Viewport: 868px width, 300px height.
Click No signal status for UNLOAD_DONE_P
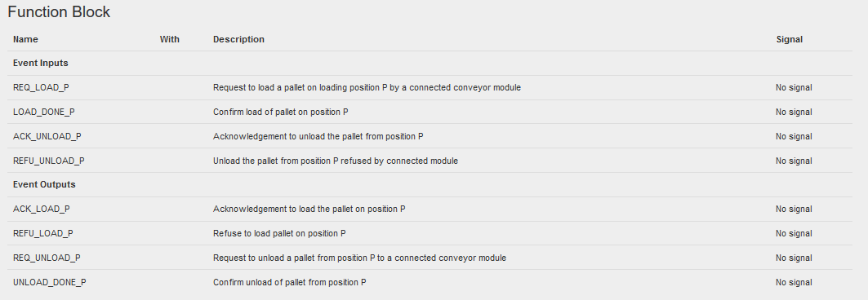(x=794, y=282)
